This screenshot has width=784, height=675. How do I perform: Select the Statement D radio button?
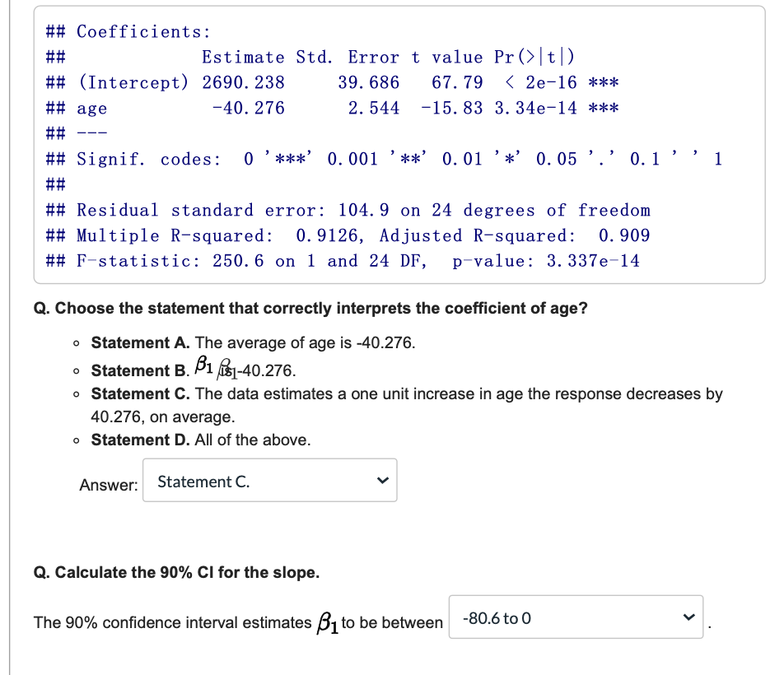(x=75, y=441)
